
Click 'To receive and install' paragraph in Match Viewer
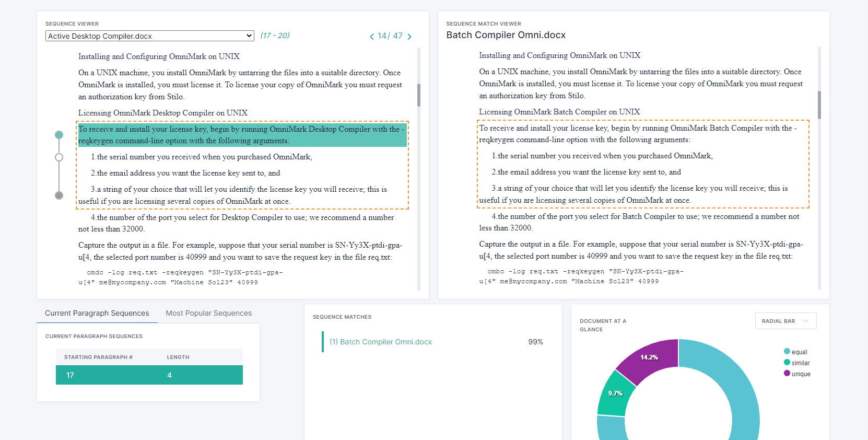638,134
